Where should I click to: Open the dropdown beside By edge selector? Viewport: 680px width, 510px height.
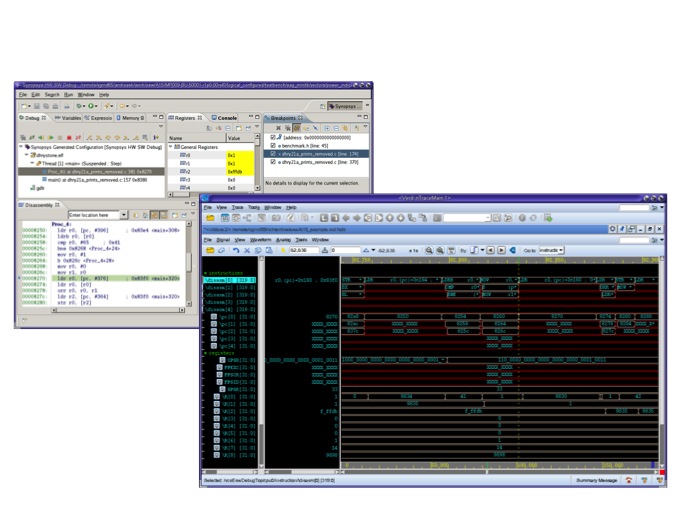[482, 250]
